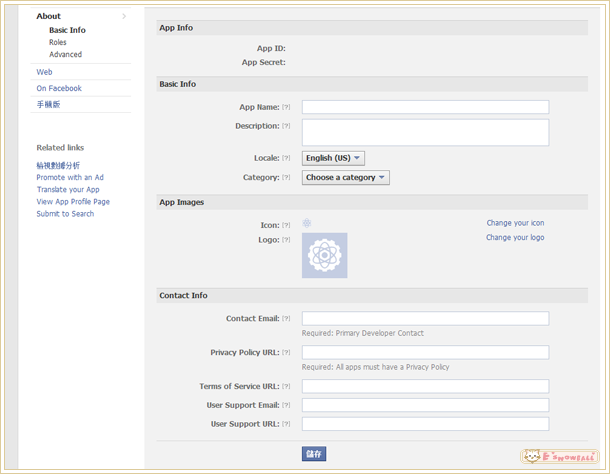
Task: Click the App Secret label text
Action: point(263,62)
